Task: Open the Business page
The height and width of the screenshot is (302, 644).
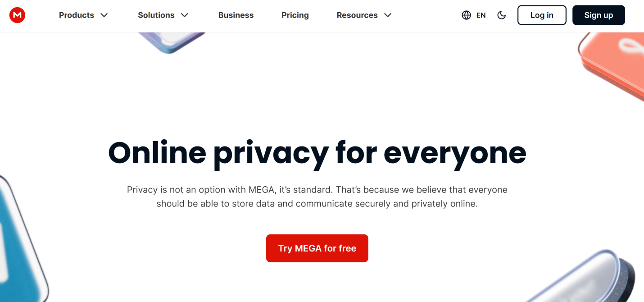Action: (x=236, y=15)
